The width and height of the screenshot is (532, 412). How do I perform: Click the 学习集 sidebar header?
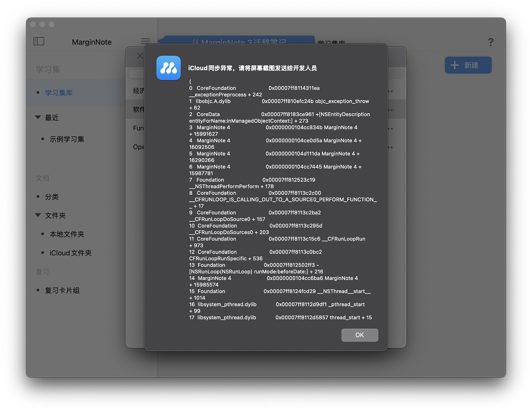click(48, 69)
